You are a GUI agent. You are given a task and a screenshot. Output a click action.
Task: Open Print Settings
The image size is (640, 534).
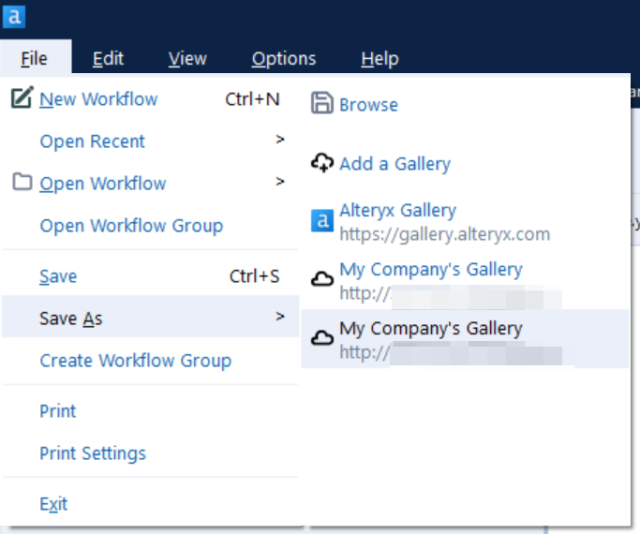pyautogui.click(x=150, y=453)
